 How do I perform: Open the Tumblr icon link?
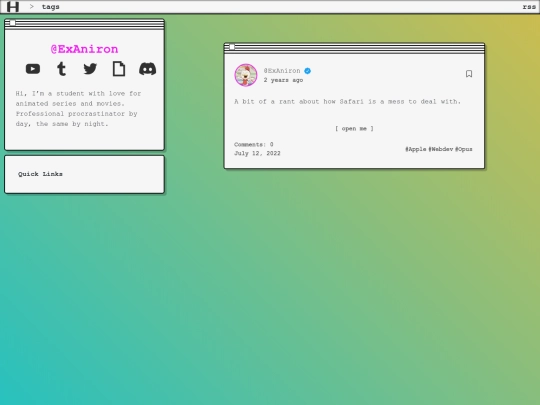click(62, 69)
